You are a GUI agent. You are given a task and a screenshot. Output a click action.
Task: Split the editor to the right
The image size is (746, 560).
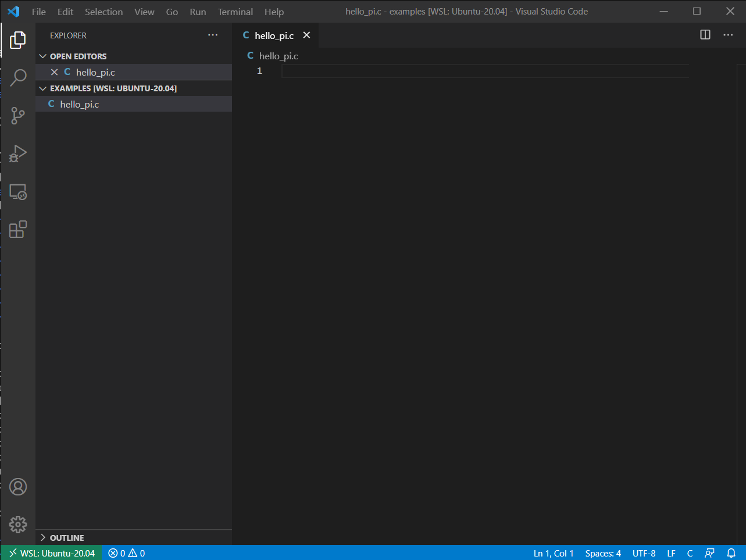(705, 35)
